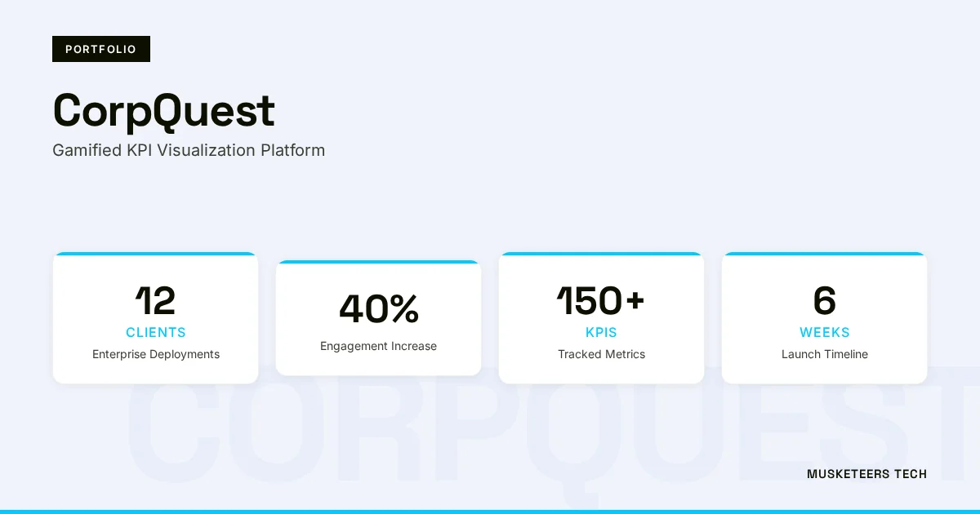Click the MUSKETEERS TECH footer text
The height and width of the screenshot is (514, 980).
tap(866, 474)
